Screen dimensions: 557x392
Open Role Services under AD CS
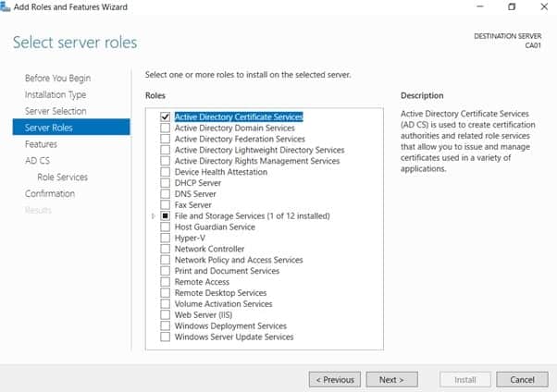(62, 178)
